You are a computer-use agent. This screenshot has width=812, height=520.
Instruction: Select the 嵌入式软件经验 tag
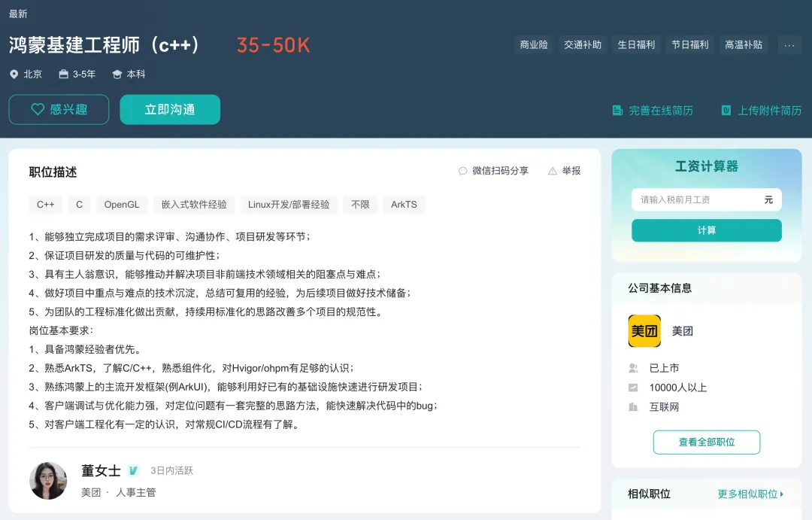coord(194,205)
